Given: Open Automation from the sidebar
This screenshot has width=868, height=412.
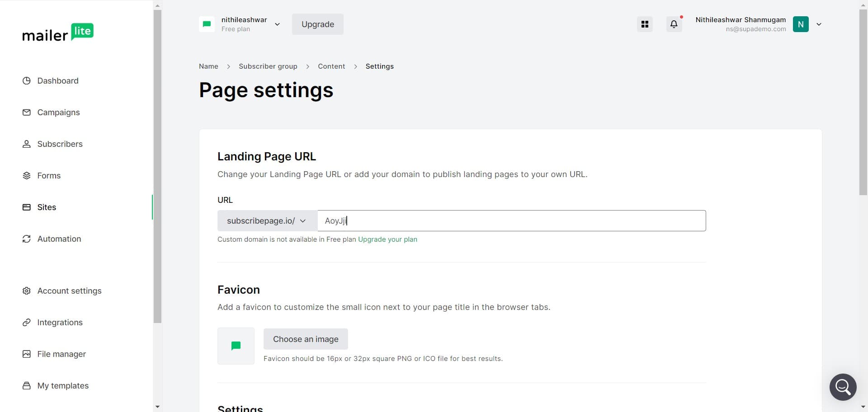Looking at the screenshot, I should click(x=59, y=239).
